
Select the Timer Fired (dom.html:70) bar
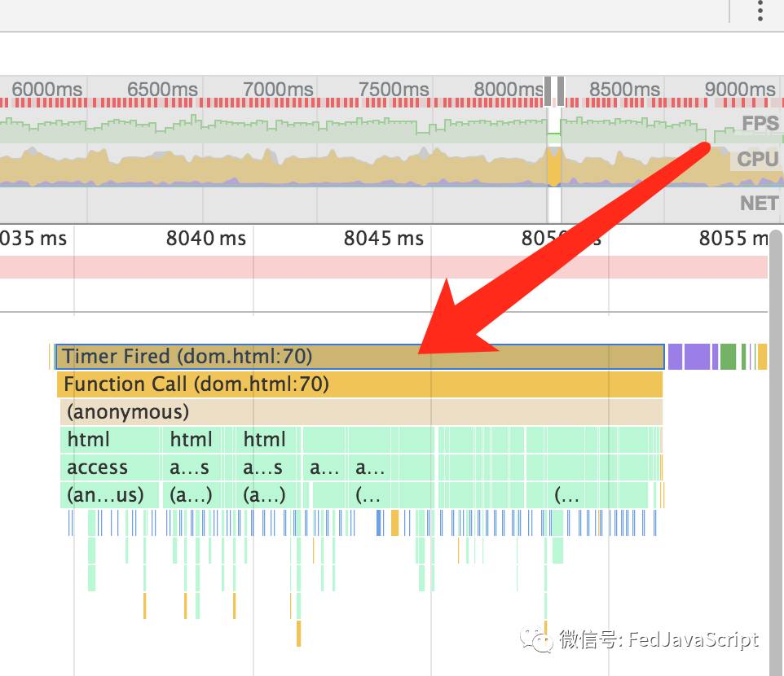(359, 357)
